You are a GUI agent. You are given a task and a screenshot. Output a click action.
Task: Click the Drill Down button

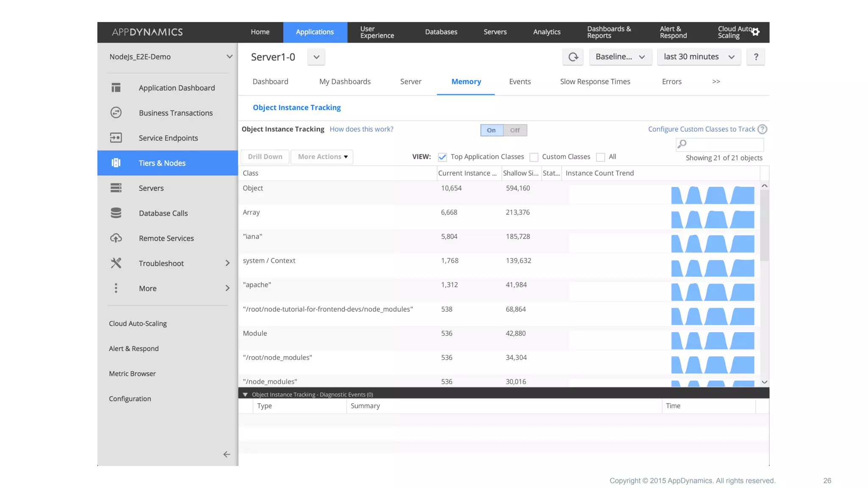click(x=265, y=157)
